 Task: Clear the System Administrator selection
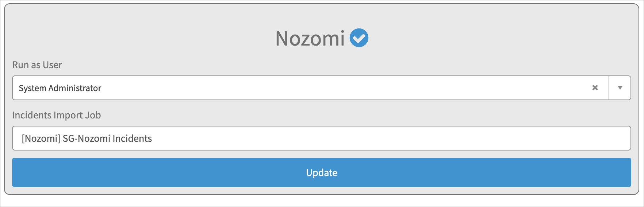coord(595,88)
